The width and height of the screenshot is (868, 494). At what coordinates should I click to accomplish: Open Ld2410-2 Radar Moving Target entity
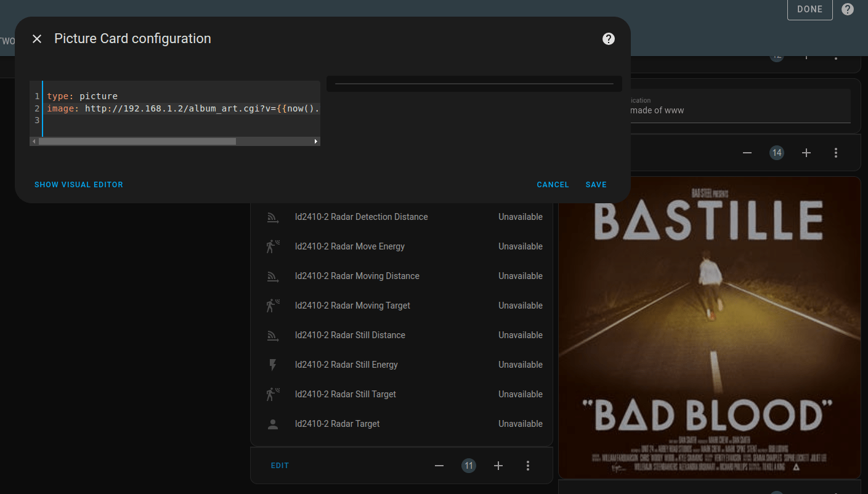click(352, 306)
